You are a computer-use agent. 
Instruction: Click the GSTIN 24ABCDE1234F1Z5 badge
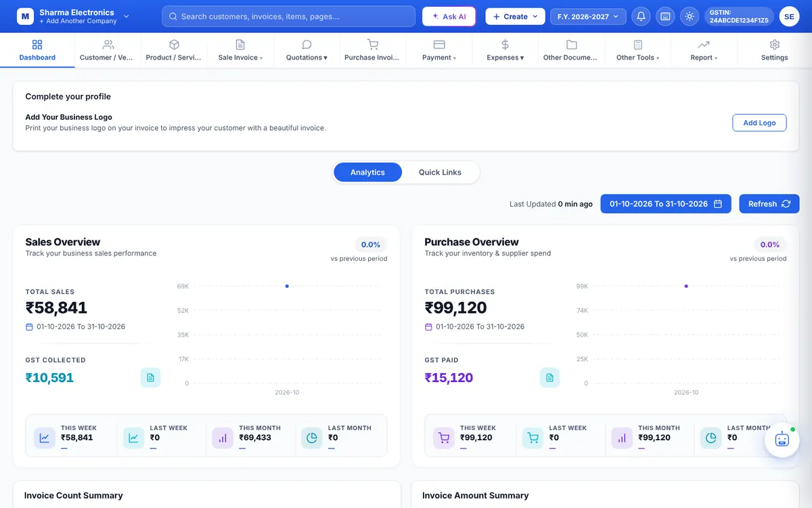pyautogui.click(x=739, y=16)
